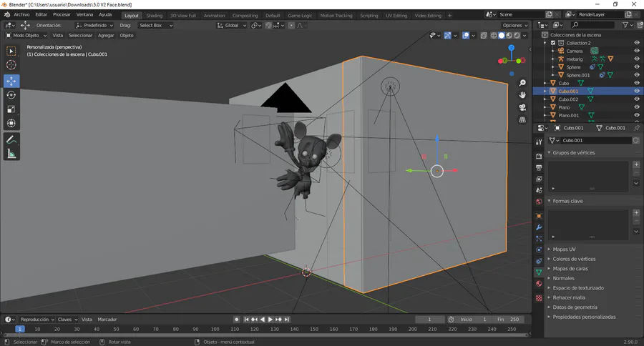Expand the Normales panel
The height and width of the screenshot is (346, 644).
click(x=549, y=278)
